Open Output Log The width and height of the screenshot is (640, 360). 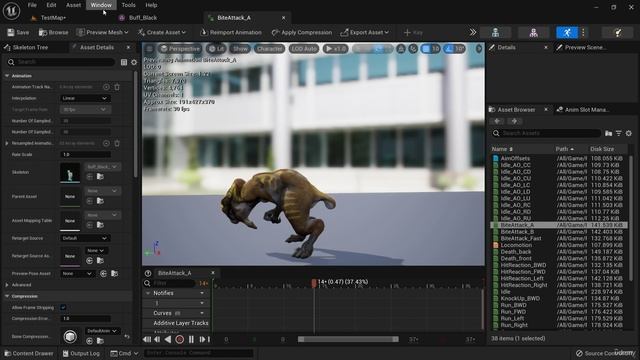(x=81, y=353)
